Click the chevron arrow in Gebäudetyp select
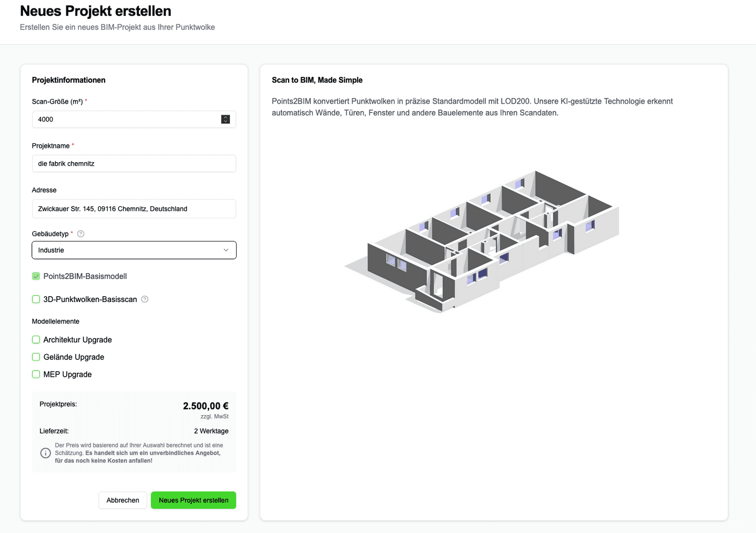This screenshot has height=533, width=756. coord(226,250)
